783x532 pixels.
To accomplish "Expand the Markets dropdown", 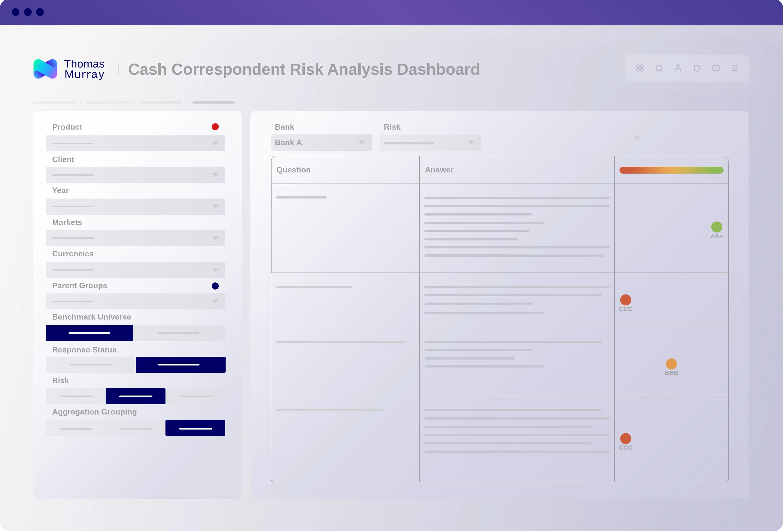I will pos(135,238).
